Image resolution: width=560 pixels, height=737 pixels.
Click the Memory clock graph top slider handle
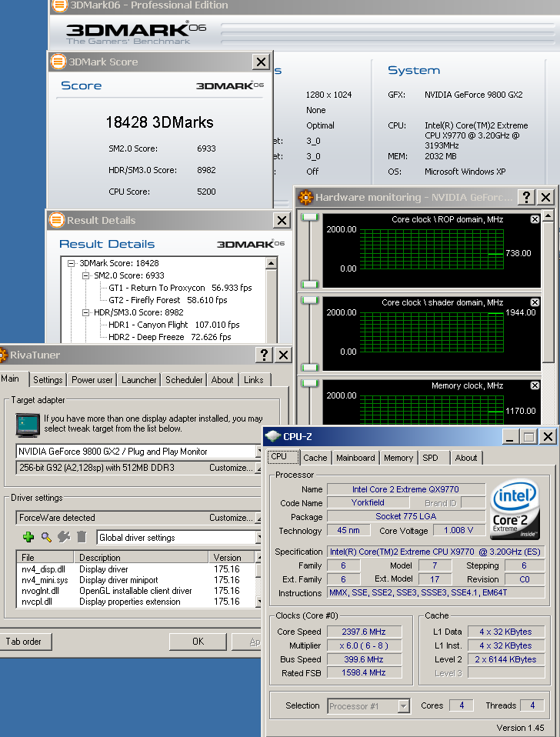coord(310,383)
